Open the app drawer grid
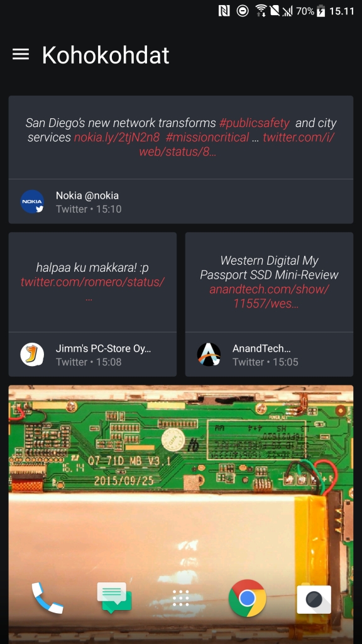The width and height of the screenshot is (362, 644). [x=180, y=598]
